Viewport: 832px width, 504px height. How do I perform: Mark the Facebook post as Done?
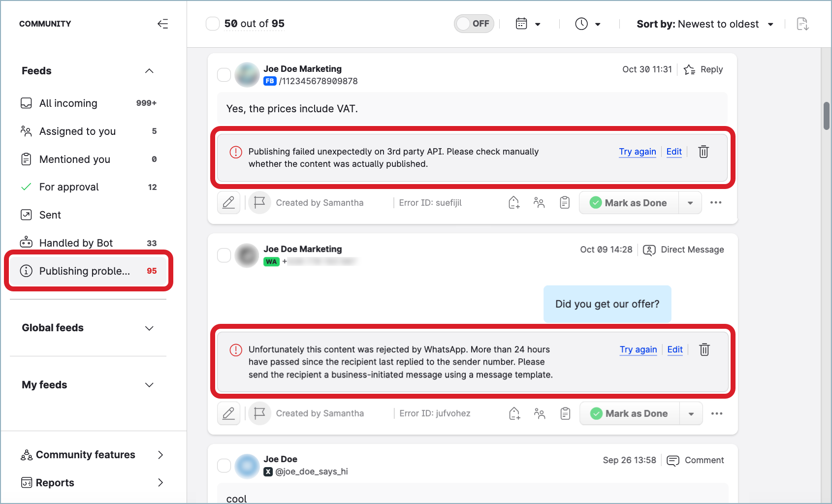tap(629, 203)
